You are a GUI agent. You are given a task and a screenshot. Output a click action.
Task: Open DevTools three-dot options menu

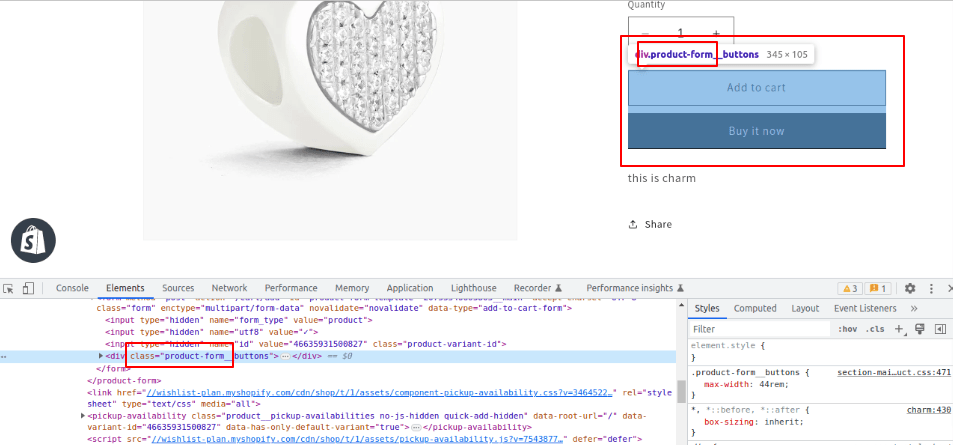[932, 288]
